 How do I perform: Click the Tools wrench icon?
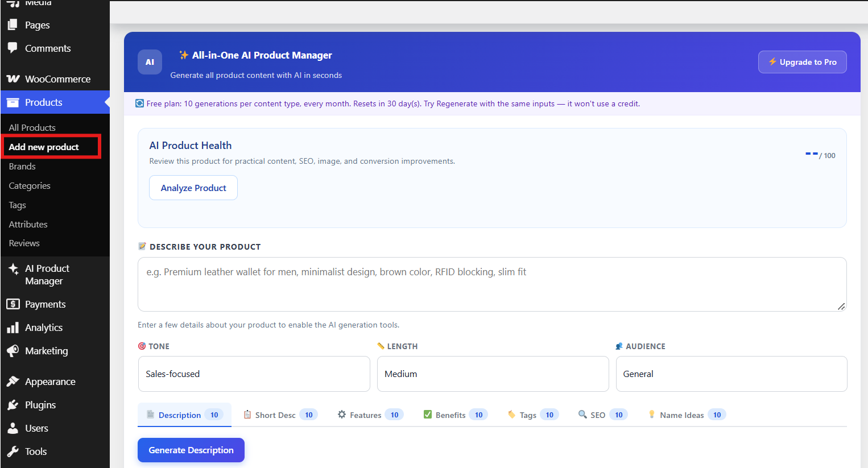click(13, 452)
